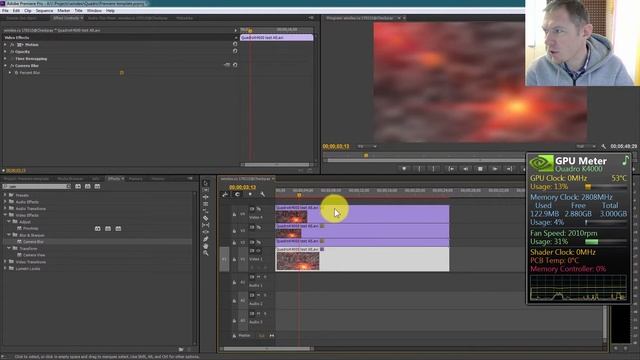
Task: Select the Hand tool
Action: (x=206, y=246)
